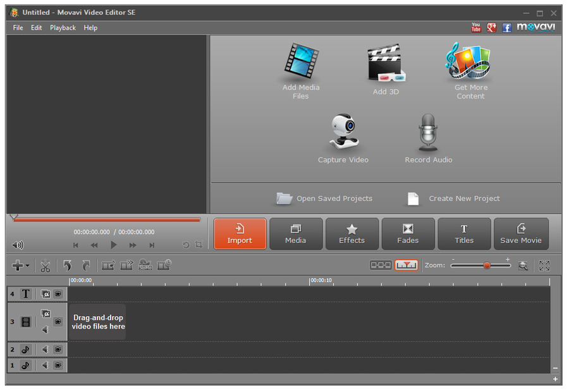Screen dimensions: 569x392
Task: Play the video preview
Action: pyautogui.click(x=113, y=245)
